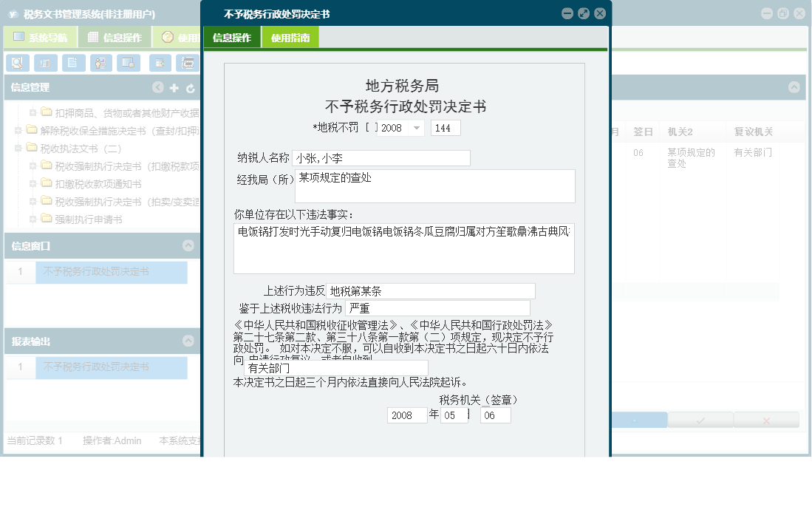Select the display settings icon on the toolbar
This screenshot has width=812, height=521.
coord(128,63)
